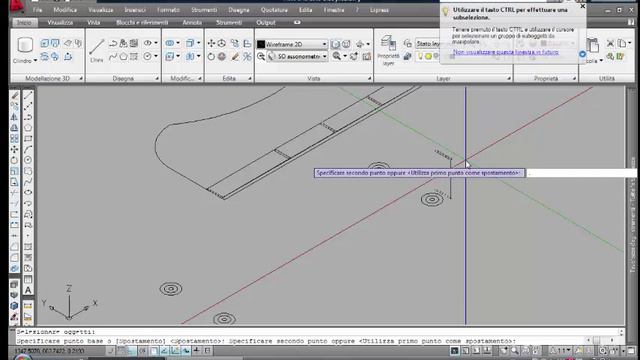640x360 pixels.
Task: Expand the Layer ribbon panel
Action: coord(509,78)
